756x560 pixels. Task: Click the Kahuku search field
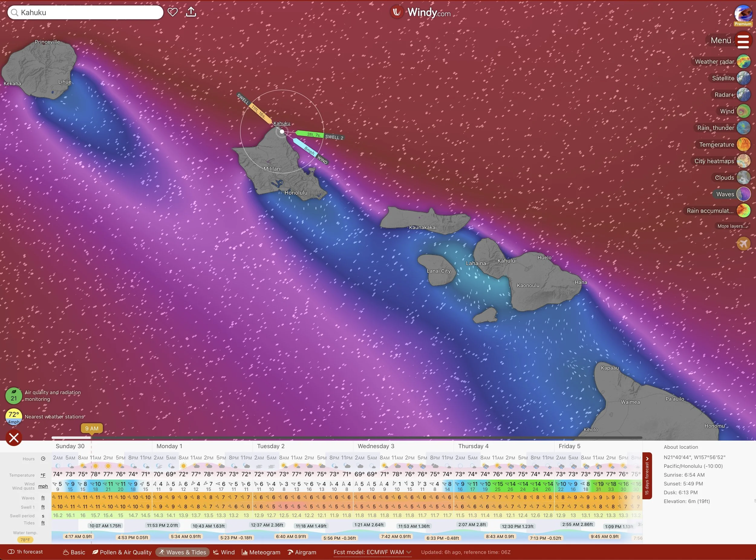coord(85,13)
